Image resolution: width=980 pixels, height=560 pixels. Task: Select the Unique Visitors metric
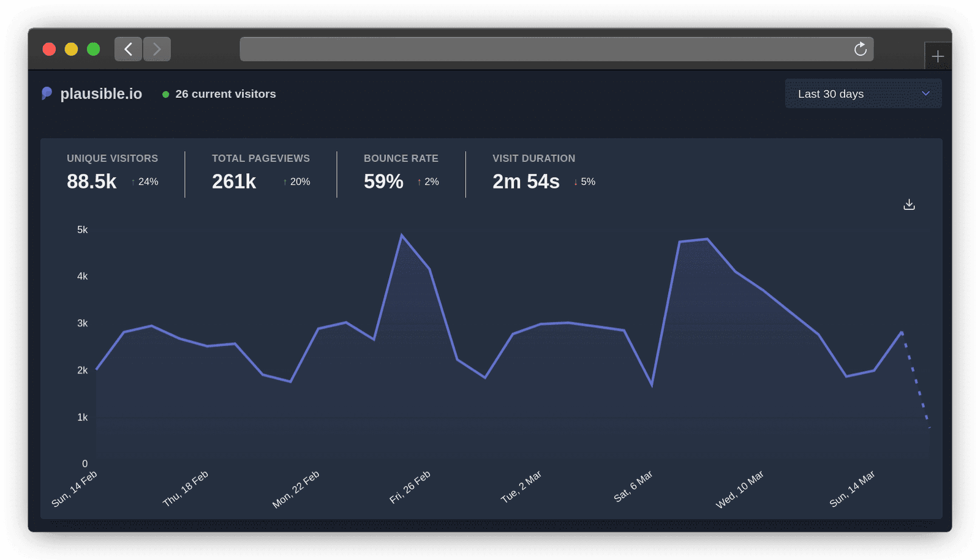(112, 171)
